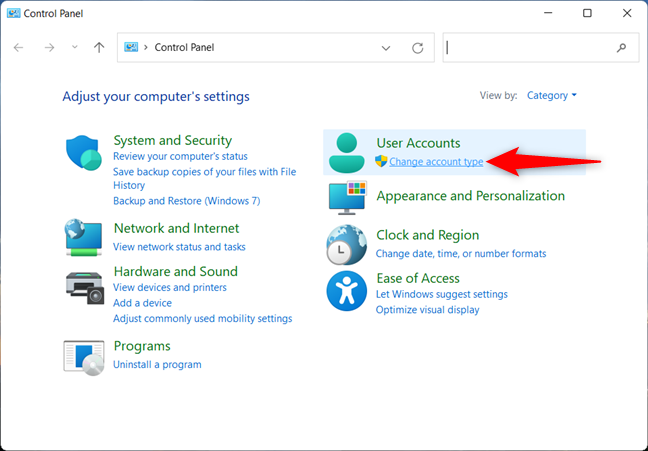Expand the breadcrumb arrow before Control Panel

[145, 48]
